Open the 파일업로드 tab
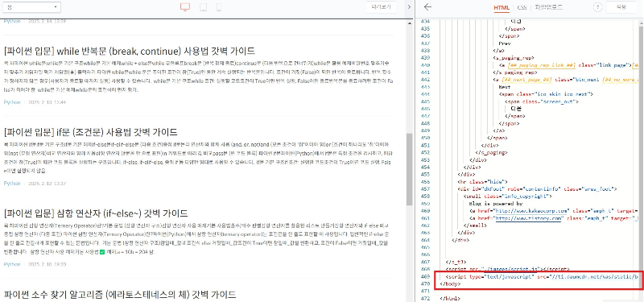The image size is (644, 302). click(548, 8)
